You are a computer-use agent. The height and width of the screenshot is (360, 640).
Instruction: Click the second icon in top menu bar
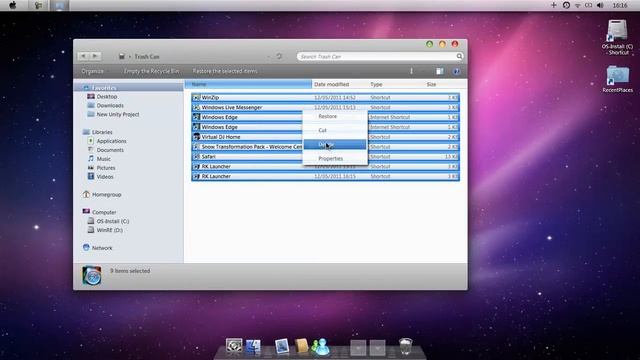tap(38, 5)
